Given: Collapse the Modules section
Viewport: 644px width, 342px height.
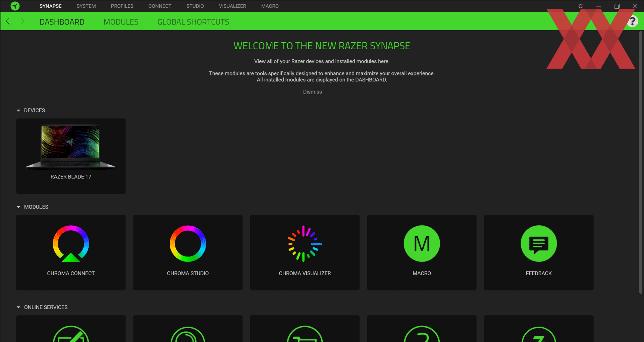Looking at the screenshot, I should [18, 207].
